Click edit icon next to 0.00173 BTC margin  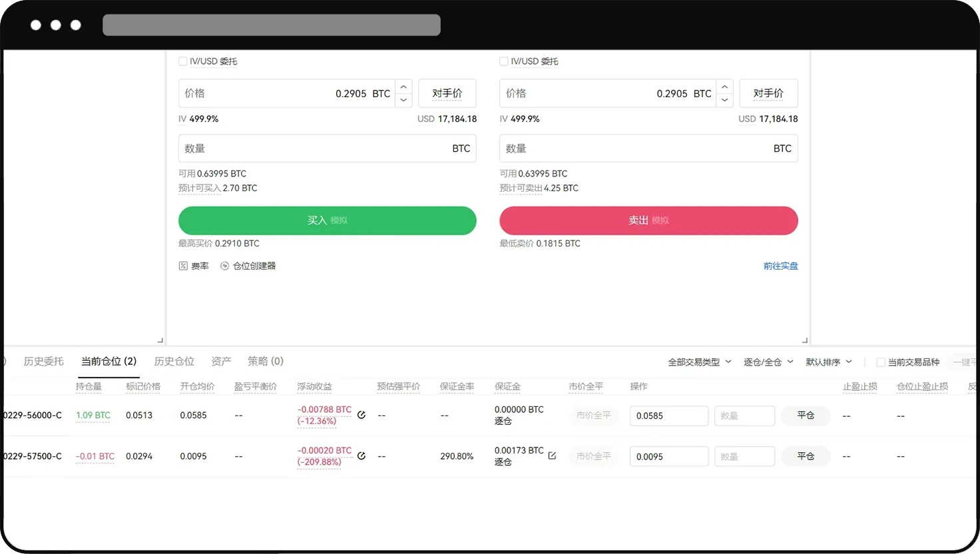coord(552,455)
